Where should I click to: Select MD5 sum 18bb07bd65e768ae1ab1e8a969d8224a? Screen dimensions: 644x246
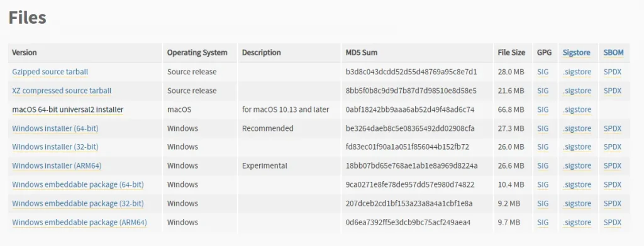411,166
